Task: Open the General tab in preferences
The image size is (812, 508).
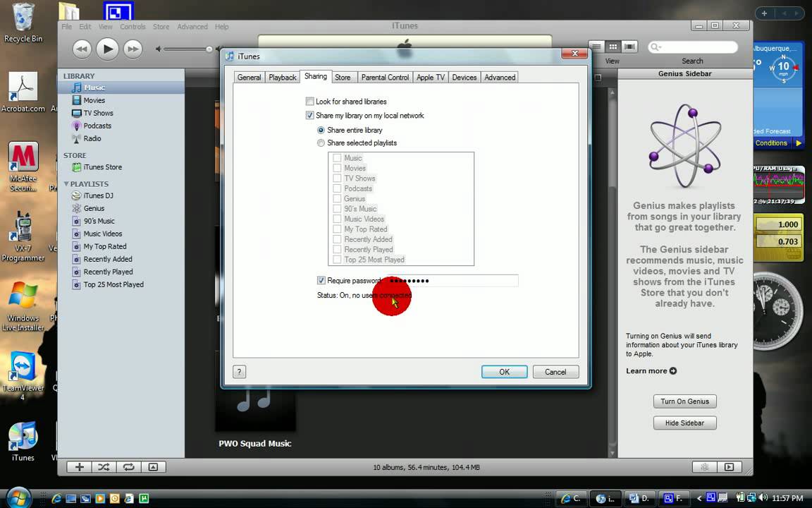Action: 249,77
